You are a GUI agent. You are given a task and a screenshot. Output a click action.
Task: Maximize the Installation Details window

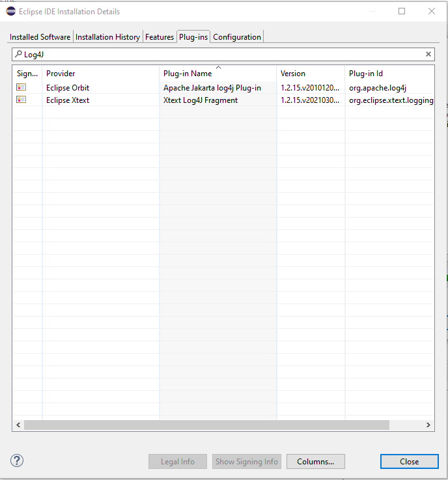pos(402,11)
